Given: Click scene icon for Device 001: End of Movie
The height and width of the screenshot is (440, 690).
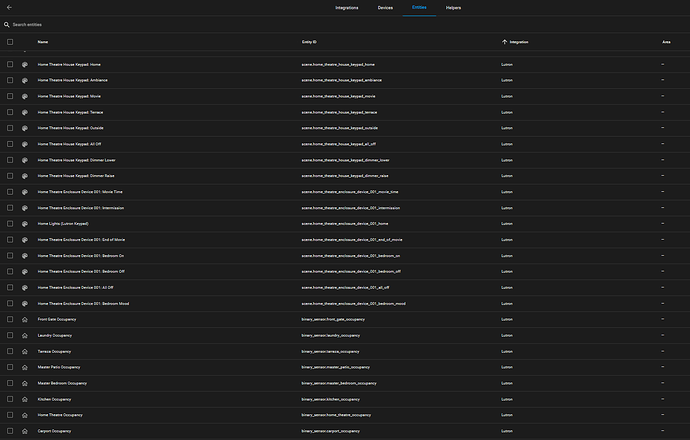Looking at the screenshot, I should pos(25,240).
